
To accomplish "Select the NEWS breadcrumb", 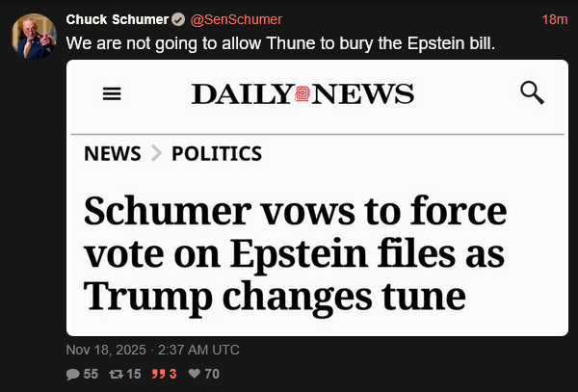I will 113,153.
